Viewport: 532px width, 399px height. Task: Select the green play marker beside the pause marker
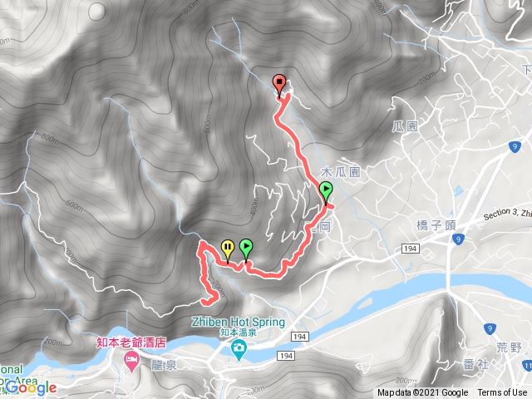[x=246, y=249]
